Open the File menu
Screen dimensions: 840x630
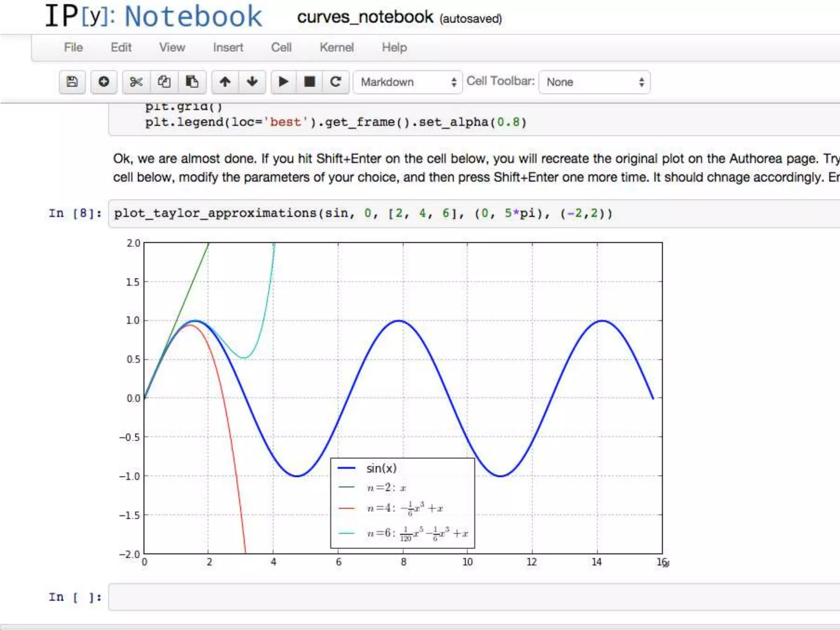tap(73, 48)
